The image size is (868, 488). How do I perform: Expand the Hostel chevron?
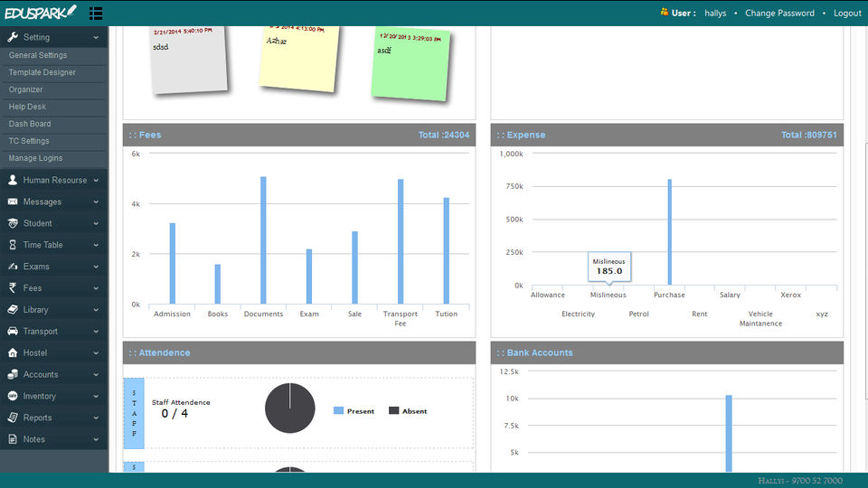tap(96, 353)
